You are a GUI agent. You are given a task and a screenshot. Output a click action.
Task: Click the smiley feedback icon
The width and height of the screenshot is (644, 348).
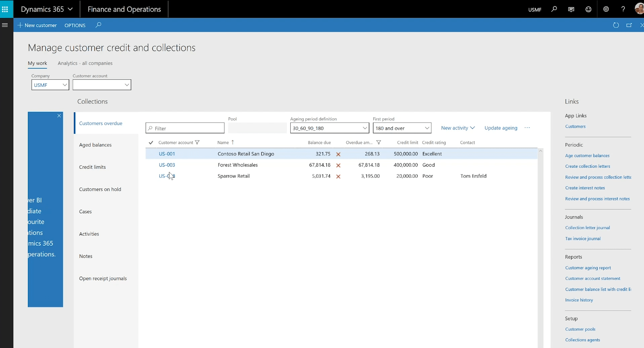588,9
